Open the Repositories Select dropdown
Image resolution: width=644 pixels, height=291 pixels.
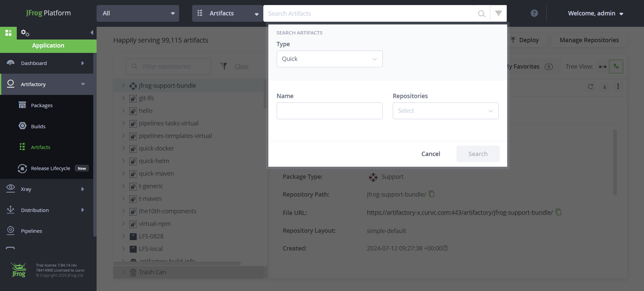[x=445, y=111]
